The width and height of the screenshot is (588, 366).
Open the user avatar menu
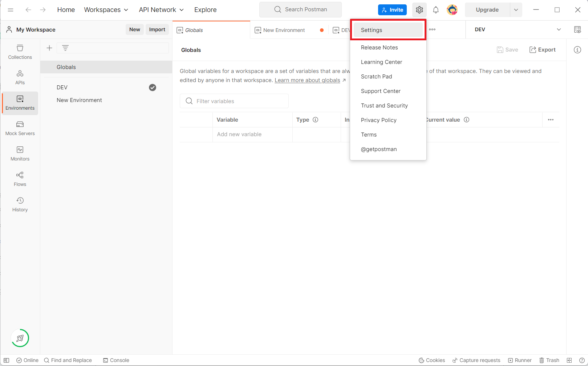point(452,10)
